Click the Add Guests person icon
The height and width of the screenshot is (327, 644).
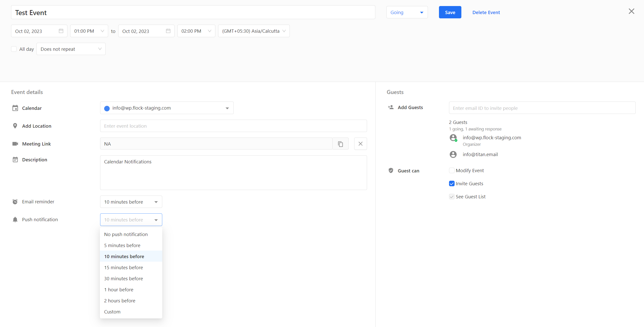pyautogui.click(x=391, y=107)
